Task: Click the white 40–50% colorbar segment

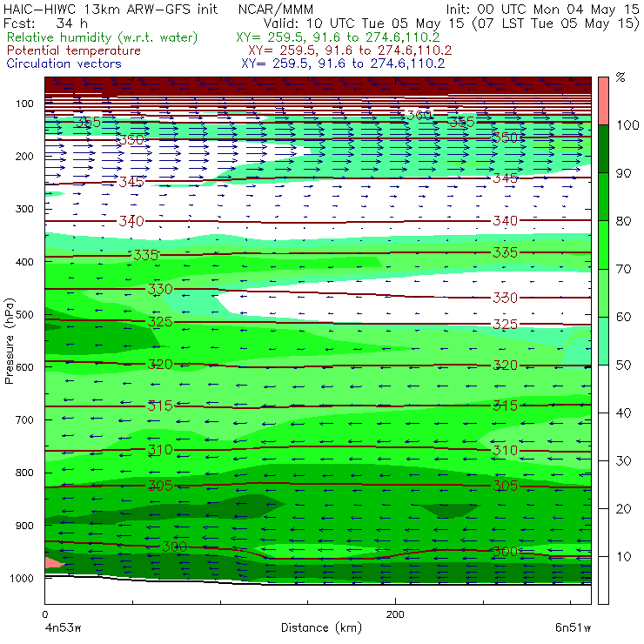Action: [603, 389]
